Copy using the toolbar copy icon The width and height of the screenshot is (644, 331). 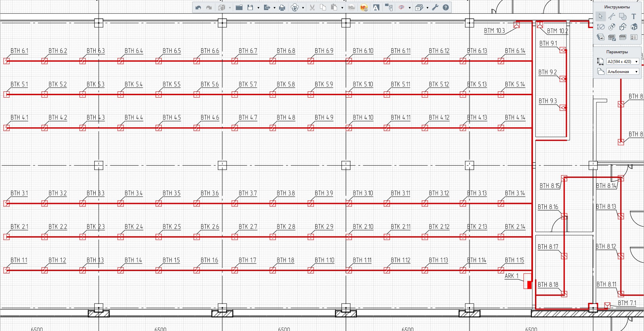tap(323, 7)
